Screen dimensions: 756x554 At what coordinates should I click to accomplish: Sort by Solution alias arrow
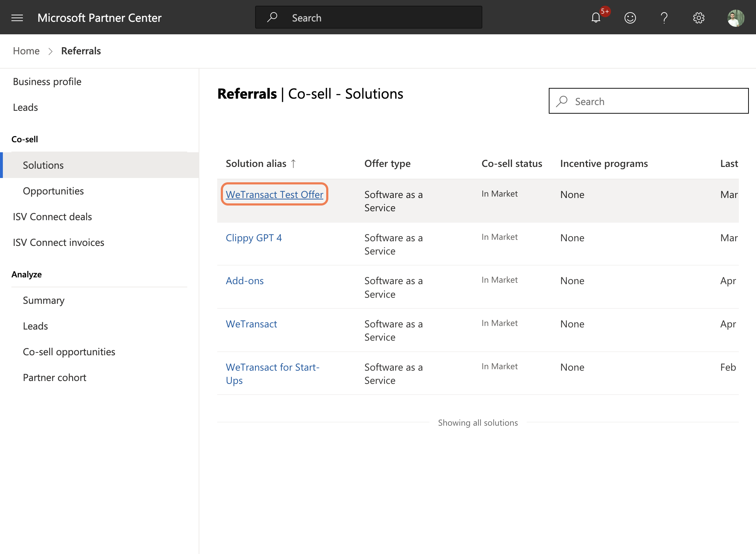click(x=293, y=163)
